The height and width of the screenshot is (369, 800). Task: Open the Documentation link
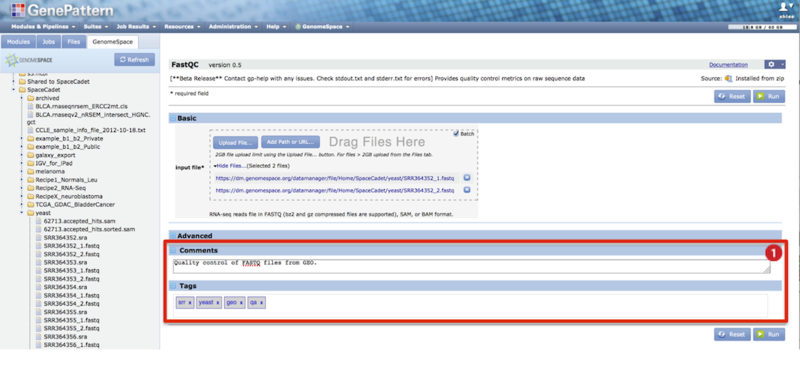[728, 65]
